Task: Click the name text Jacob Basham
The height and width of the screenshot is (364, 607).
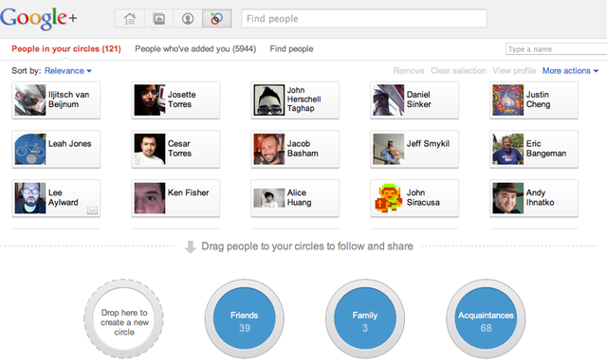Action: (303, 149)
